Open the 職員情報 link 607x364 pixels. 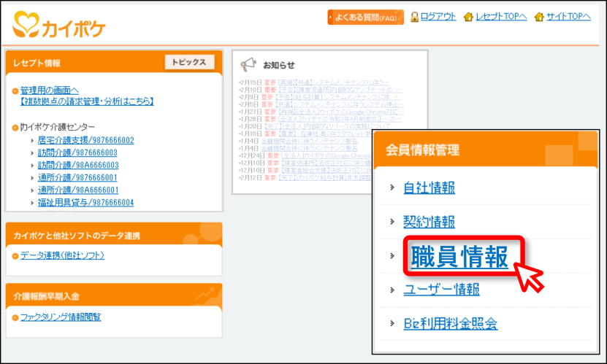coord(459,257)
